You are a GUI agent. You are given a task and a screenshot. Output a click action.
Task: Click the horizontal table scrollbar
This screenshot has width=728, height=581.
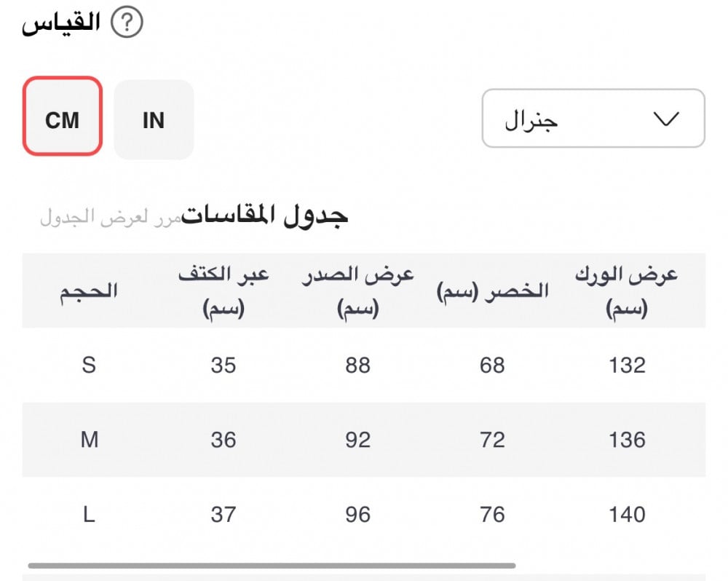[272, 565]
